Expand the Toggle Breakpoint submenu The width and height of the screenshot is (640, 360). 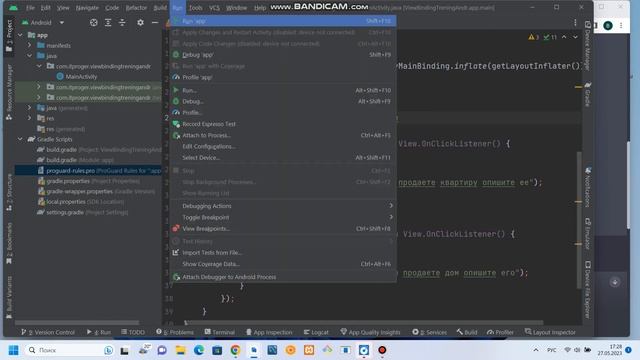tap(283, 218)
